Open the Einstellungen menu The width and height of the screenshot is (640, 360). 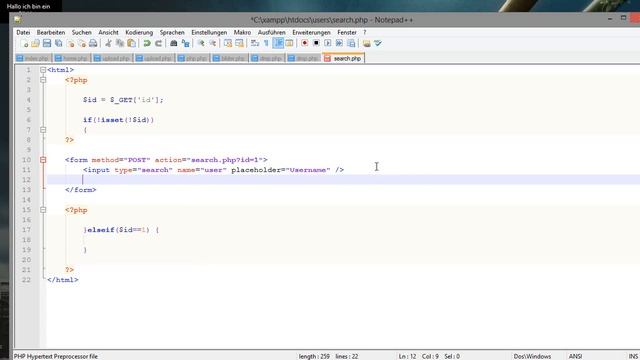(209, 32)
